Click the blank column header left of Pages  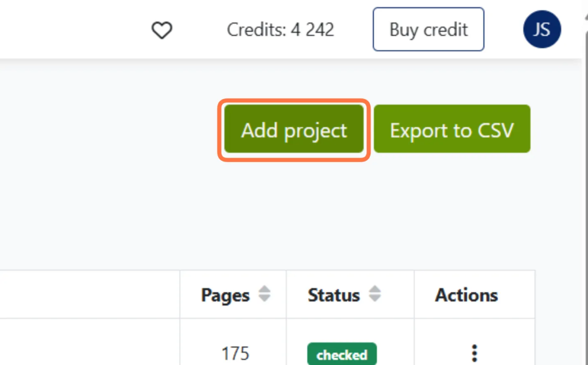tap(90, 294)
